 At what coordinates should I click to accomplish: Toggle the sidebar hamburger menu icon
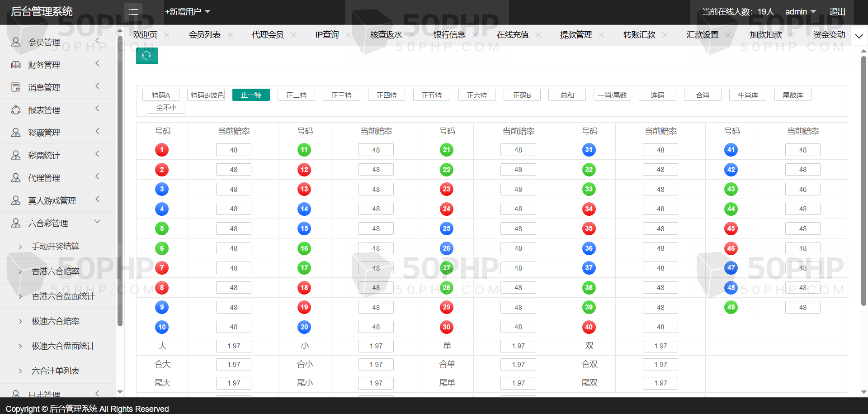133,12
